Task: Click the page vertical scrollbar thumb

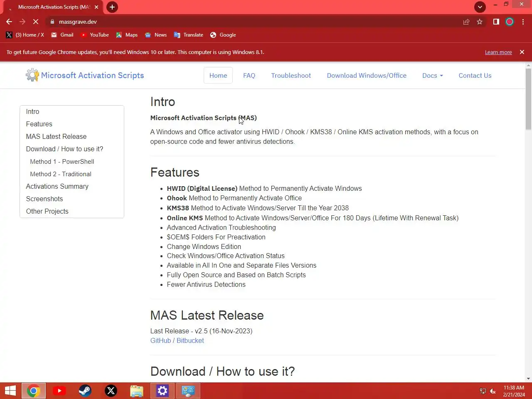Action: [528, 99]
